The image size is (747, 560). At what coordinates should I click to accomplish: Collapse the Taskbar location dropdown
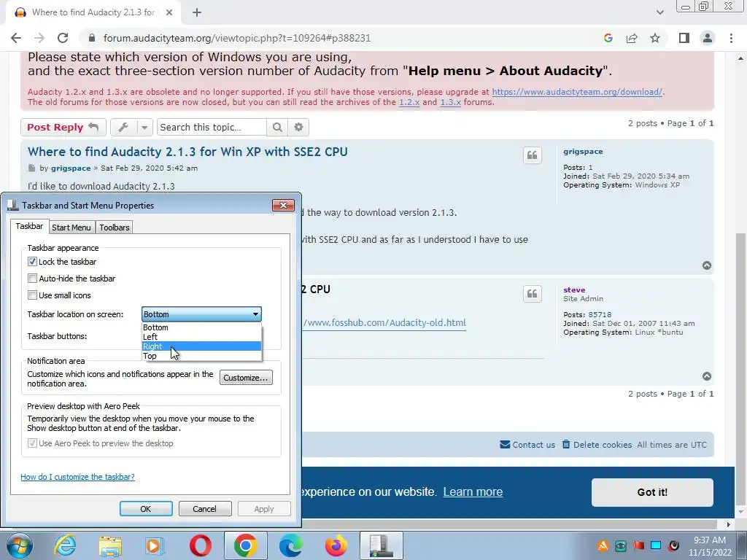[x=255, y=314]
